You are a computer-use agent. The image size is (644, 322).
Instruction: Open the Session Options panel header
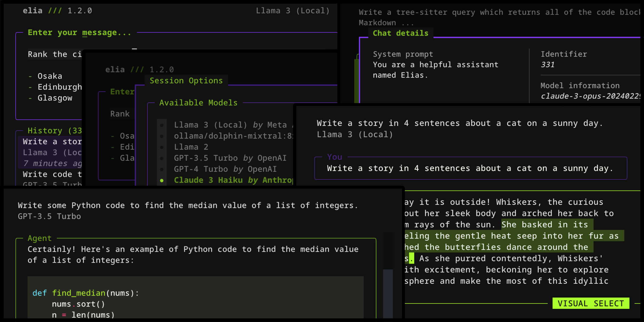point(186,80)
